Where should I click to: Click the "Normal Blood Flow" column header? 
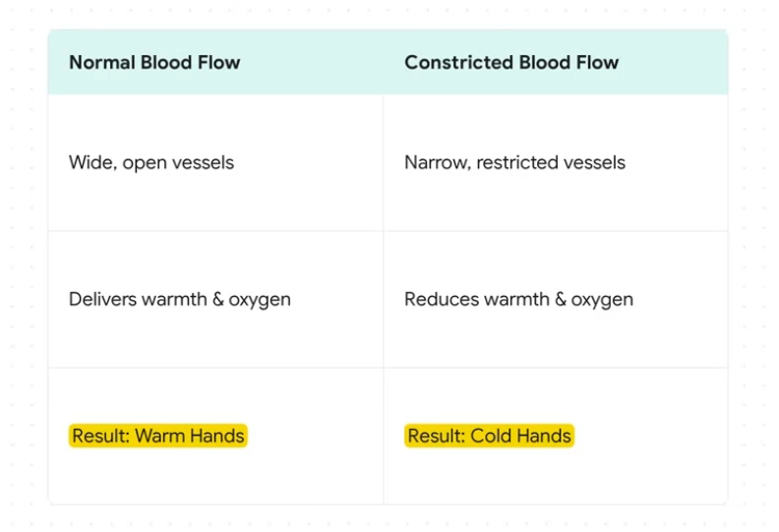(x=154, y=63)
